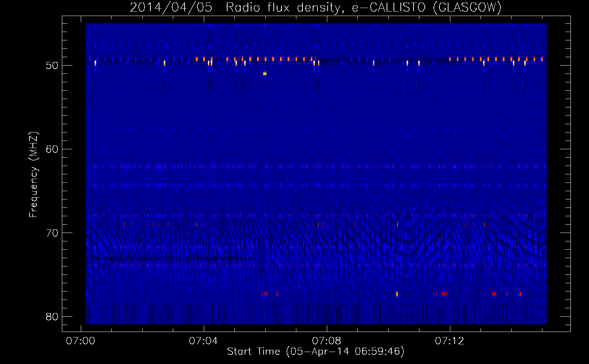
Task: Click the 07:08 time tick label
Action: (327, 341)
